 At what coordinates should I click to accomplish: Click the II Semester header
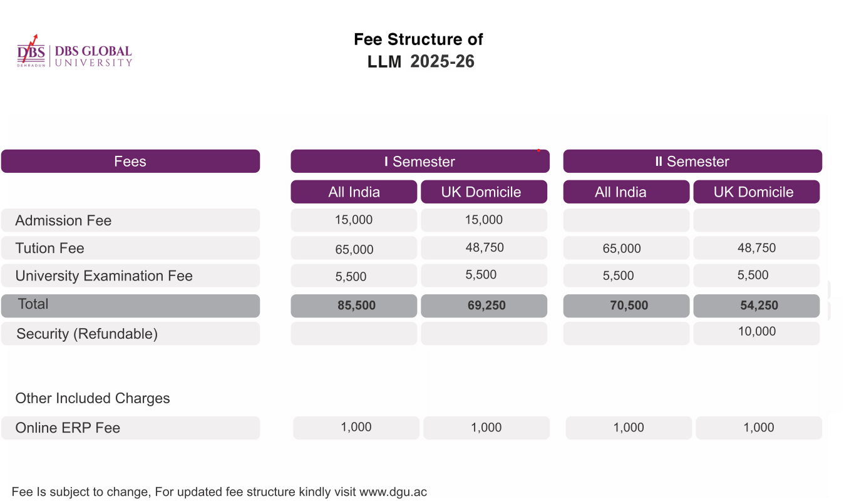coord(692,162)
